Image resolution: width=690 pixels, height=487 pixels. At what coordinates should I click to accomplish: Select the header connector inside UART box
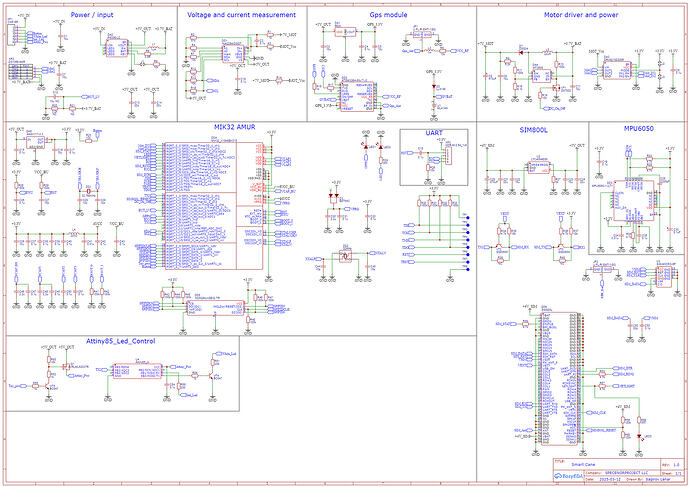pyautogui.click(x=448, y=156)
